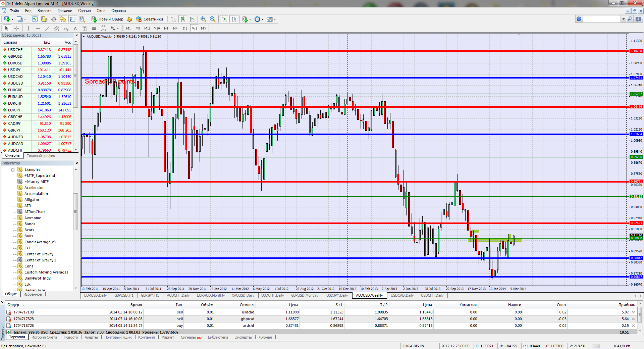Click the Zoom Out magnifier icon
This screenshot has width=644, height=349.
(x=212, y=19)
